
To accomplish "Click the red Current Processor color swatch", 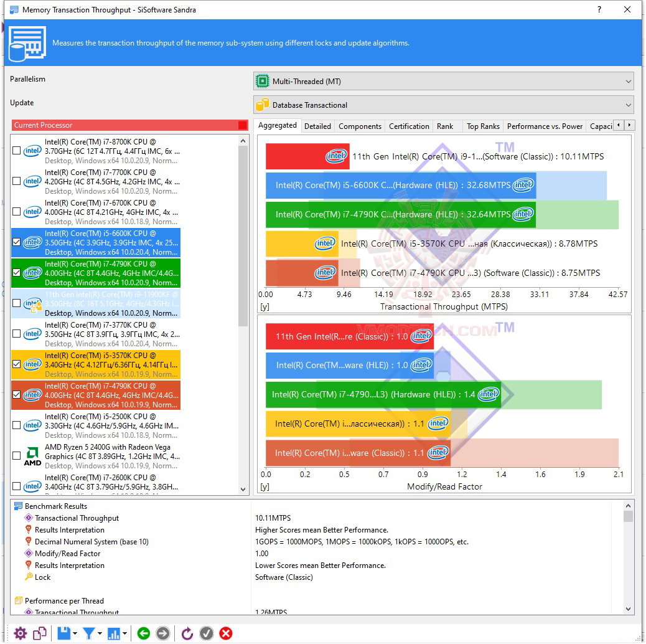I will click(x=243, y=125).
